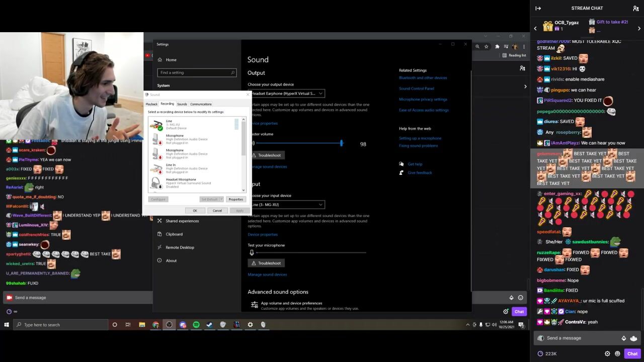
Task: Select the first Microphone not plugged in device
Action: coord(194,139)
